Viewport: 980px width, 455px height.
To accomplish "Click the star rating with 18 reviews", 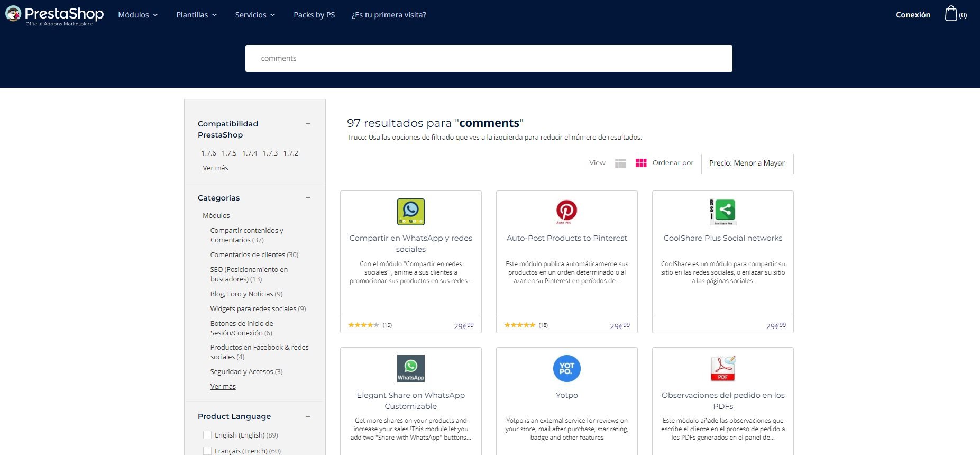I will [x=519, y=325].
